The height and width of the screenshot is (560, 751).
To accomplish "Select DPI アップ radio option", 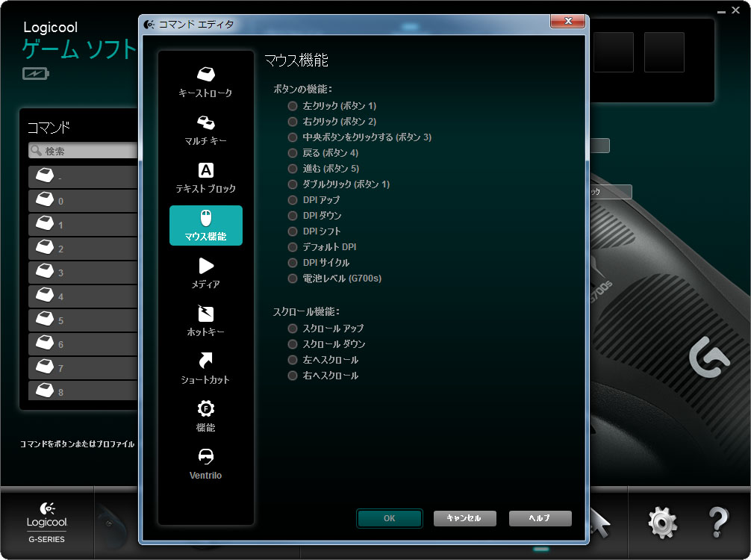I will [293, 200].
